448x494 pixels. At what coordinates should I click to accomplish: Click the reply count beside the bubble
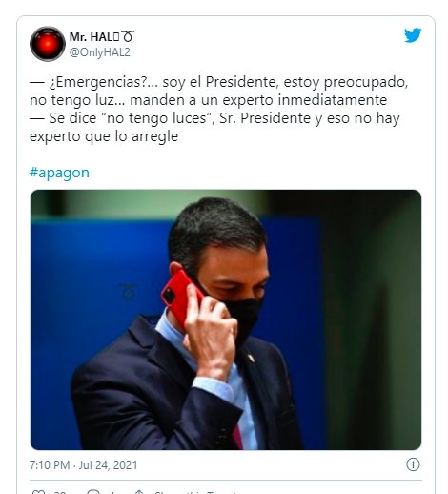112,492
